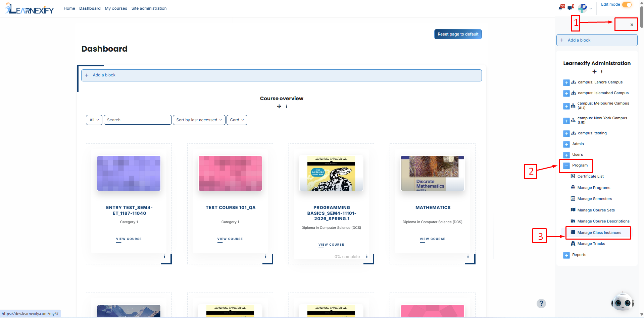Click the move icon under Course overview
This screenshot has height=318, width=644.
tap(279, 107)
